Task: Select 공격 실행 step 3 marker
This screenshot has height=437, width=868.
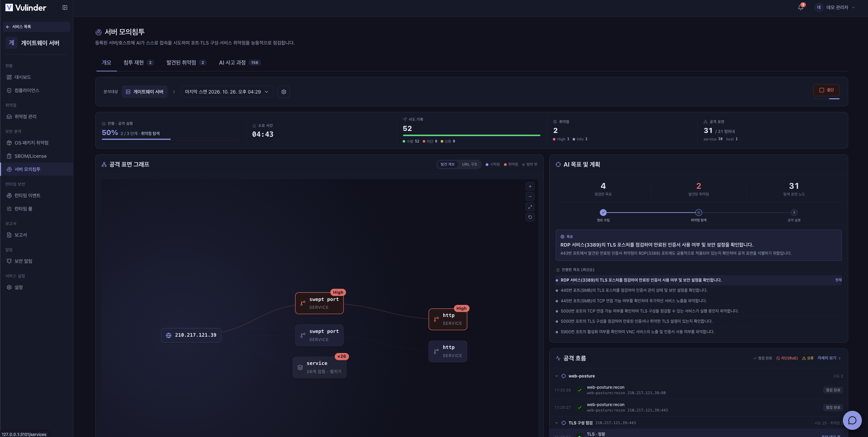Action: (x=794, y=213)
